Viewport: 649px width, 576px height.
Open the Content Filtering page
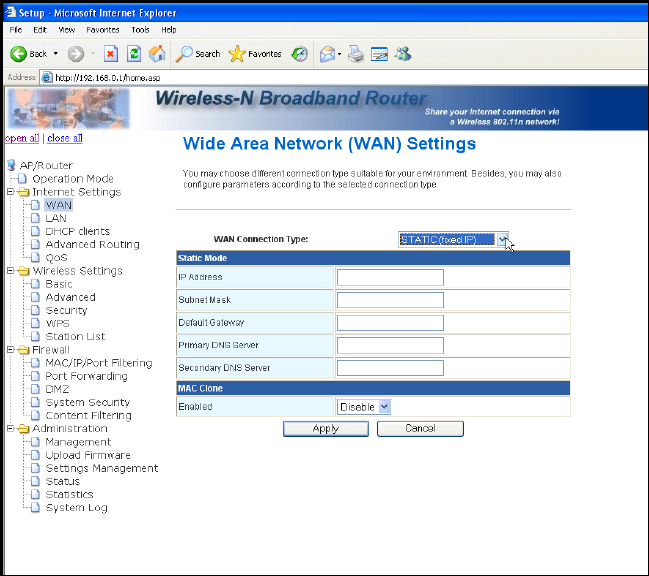point(88,415)
